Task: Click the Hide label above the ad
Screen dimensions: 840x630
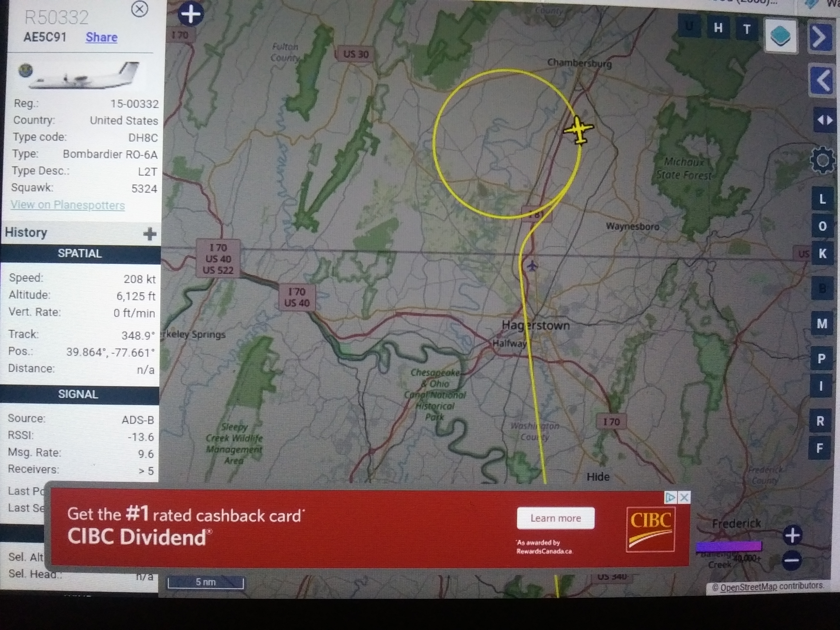Action: (598, 477)
